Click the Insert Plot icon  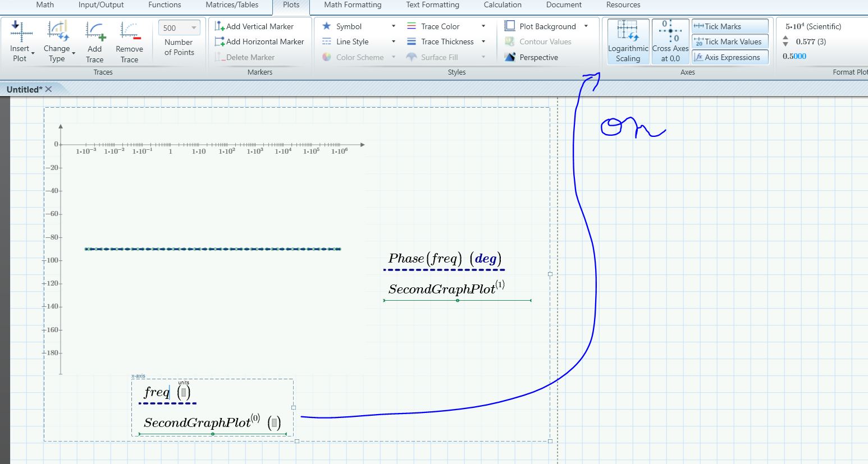coord(21,33)
